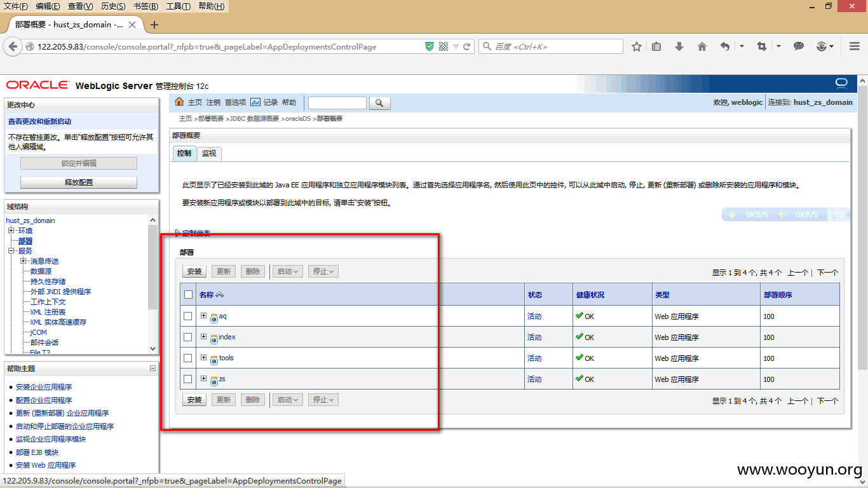This screenshot has width=868, height=488.
Task: Click the 释放配置 button
Action: click(x=79, y=182)
